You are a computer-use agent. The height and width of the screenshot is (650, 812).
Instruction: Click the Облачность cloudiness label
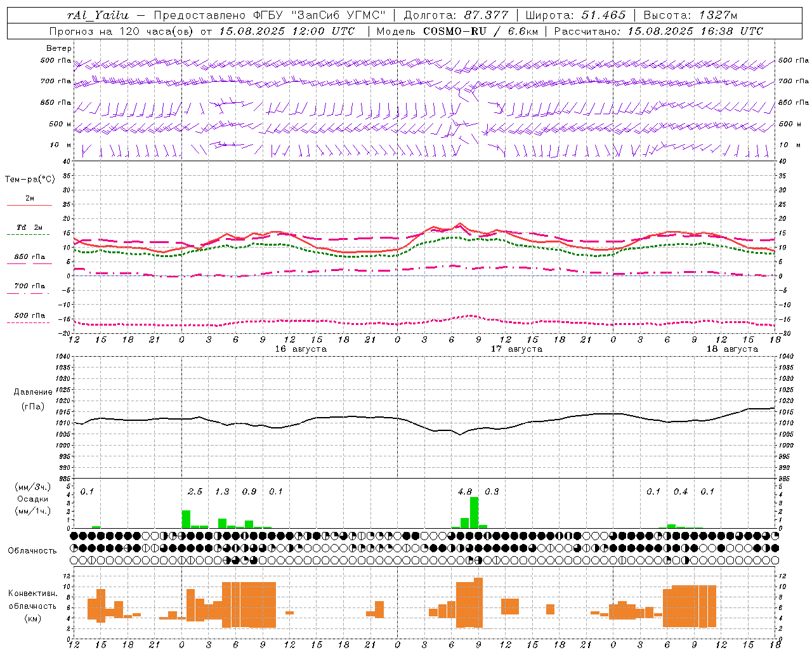(x=32, y=551)
